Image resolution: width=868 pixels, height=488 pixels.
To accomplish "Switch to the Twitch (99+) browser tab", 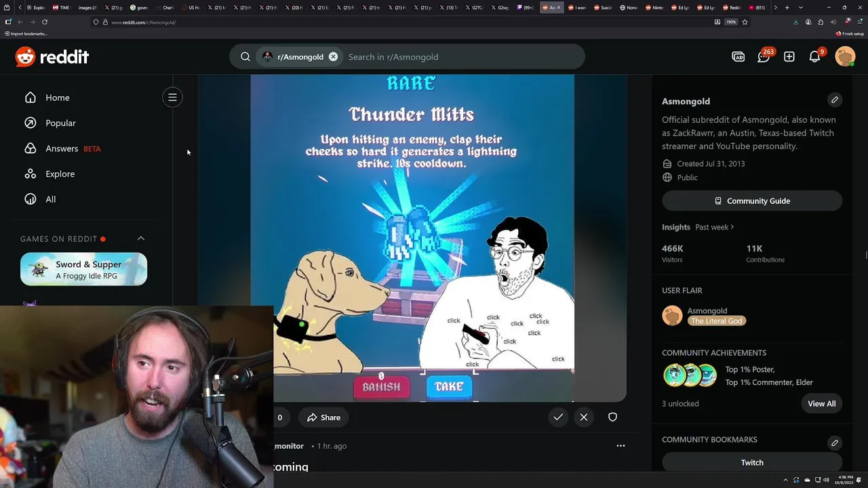I will click(x=525, y=7).
